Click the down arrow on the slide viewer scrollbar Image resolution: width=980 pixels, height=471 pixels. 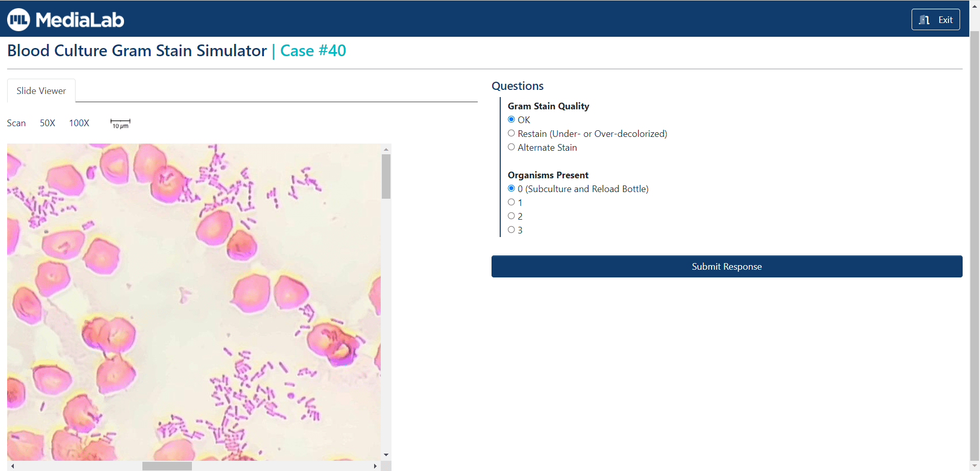386,454
